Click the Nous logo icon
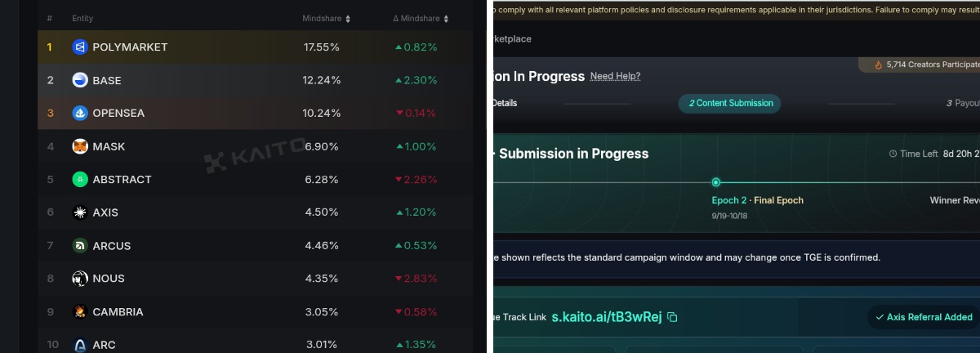 [79, 279]
